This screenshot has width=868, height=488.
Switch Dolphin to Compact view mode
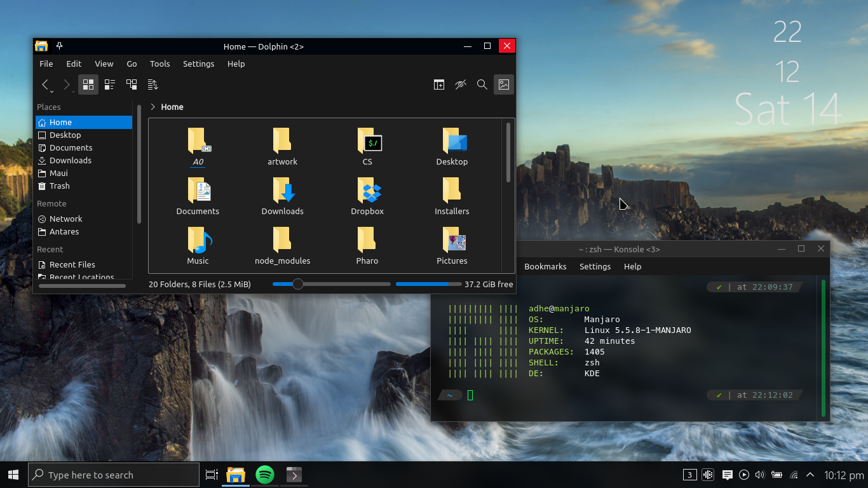tap(110, 85)
